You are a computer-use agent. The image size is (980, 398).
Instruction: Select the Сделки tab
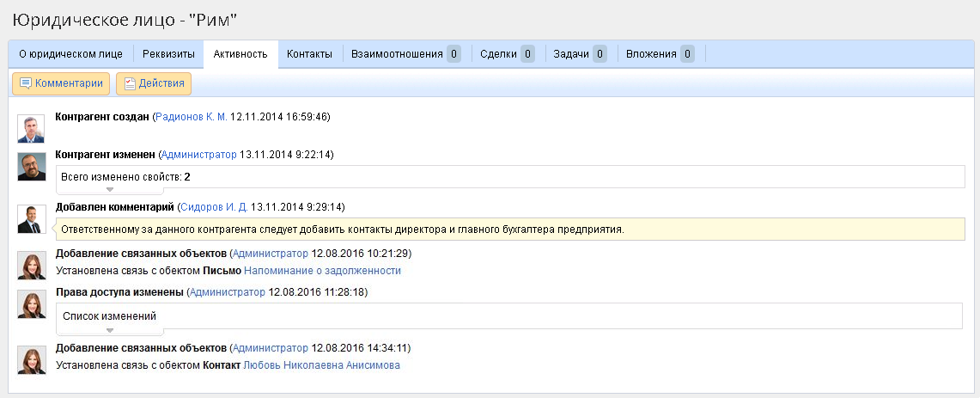pos(507,54)
